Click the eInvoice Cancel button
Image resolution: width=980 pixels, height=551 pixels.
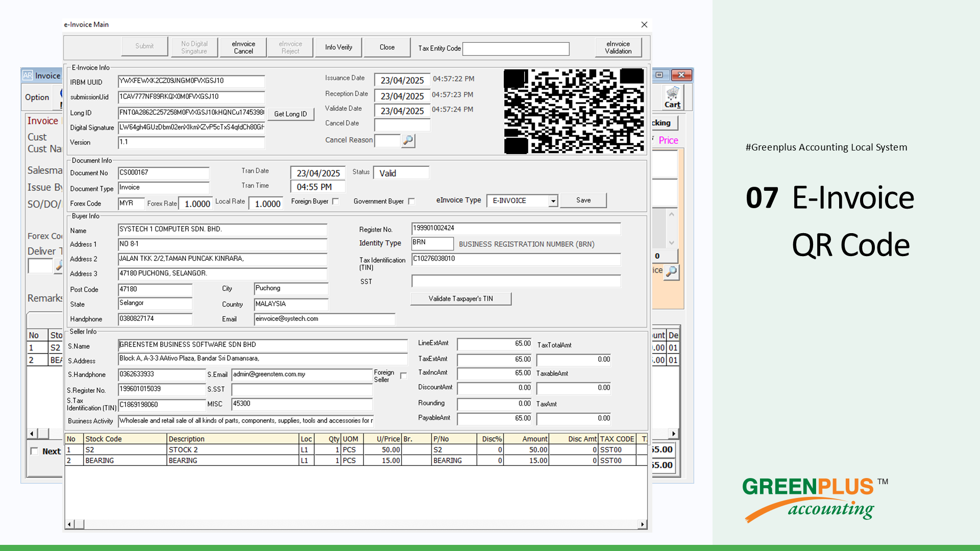(243, 47)
